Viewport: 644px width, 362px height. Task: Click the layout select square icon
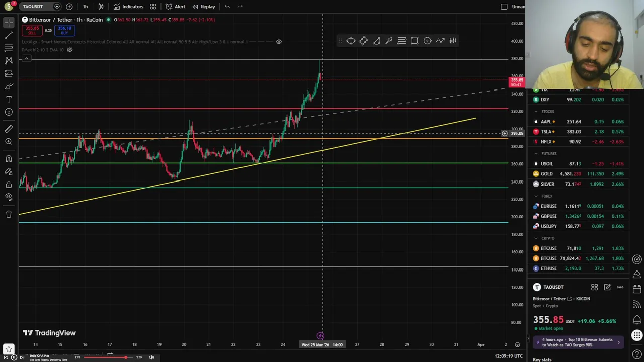click(x=504, y=7)
